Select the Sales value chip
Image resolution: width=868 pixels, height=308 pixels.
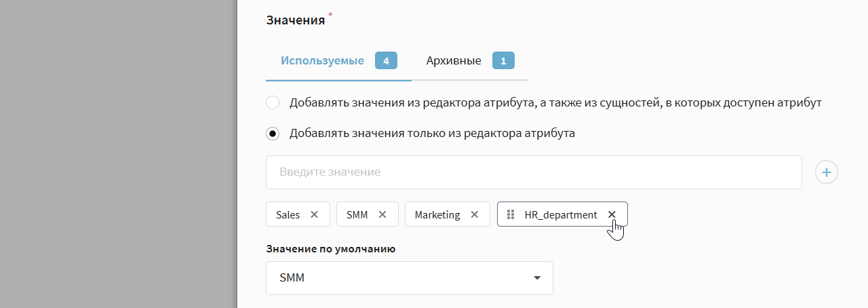[288, 214]
